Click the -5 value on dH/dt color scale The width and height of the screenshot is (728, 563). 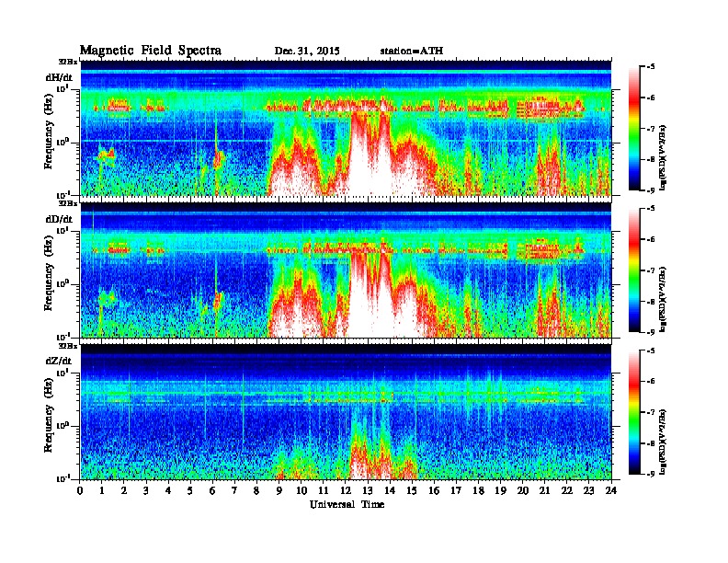click(651, 66)
